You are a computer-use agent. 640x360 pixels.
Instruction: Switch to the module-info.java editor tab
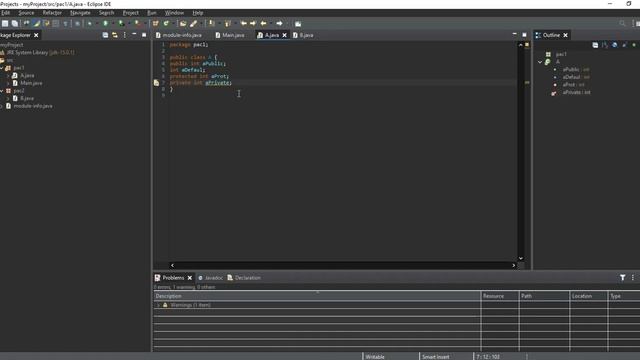coord(178,36)
